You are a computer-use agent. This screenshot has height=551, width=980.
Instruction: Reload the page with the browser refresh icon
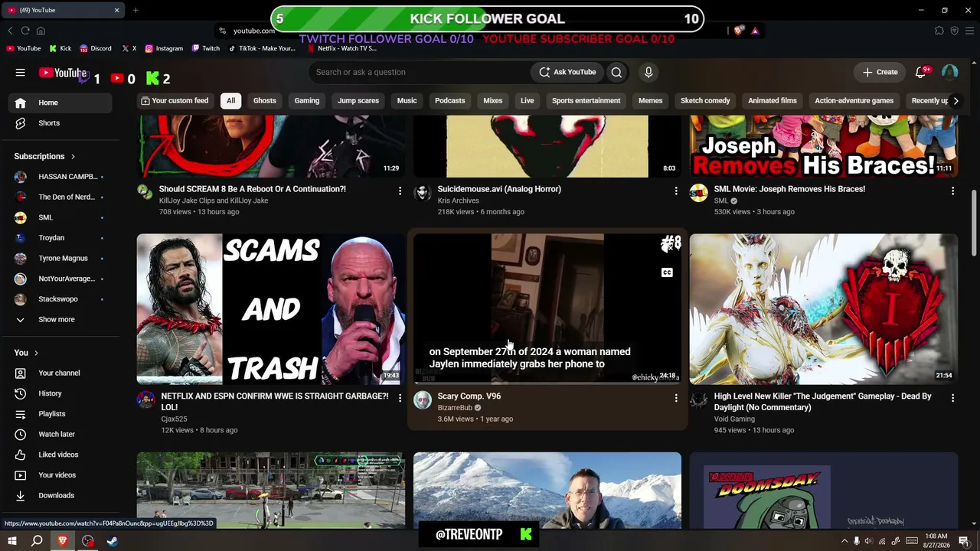point(25,31)
